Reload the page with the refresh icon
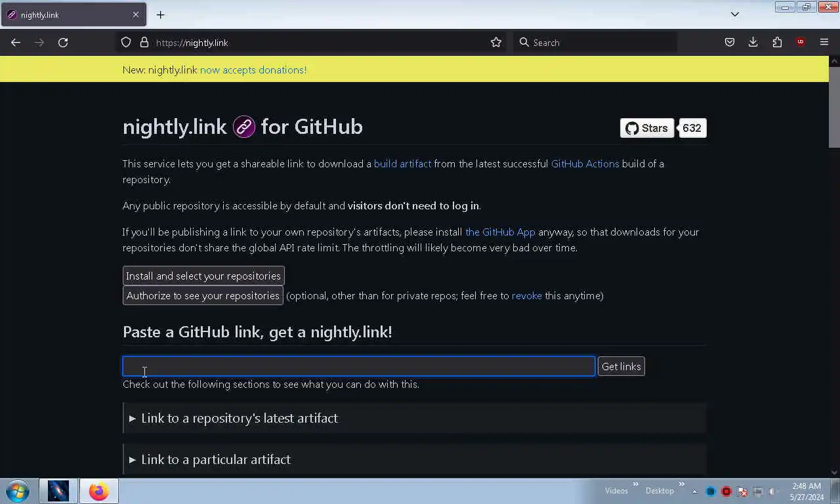Screen dimensions: 840x504 pyautogui.click(x=63, y=43)
